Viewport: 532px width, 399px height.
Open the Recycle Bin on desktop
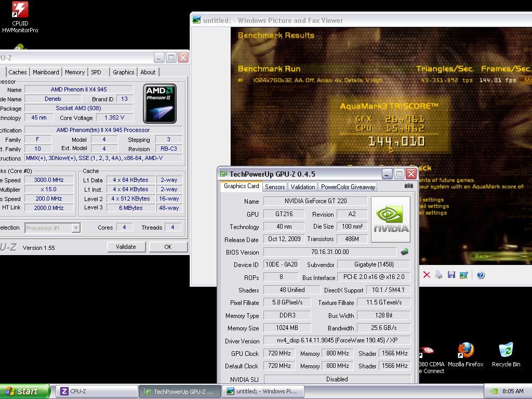tap(506, 355)
